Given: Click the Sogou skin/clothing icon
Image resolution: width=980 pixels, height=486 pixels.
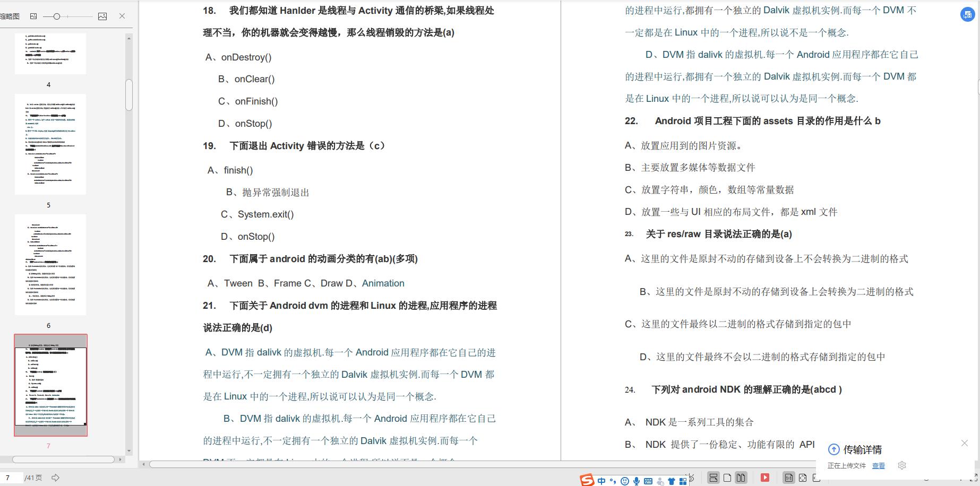Looking at the screenshot, I should pos(672,481).
